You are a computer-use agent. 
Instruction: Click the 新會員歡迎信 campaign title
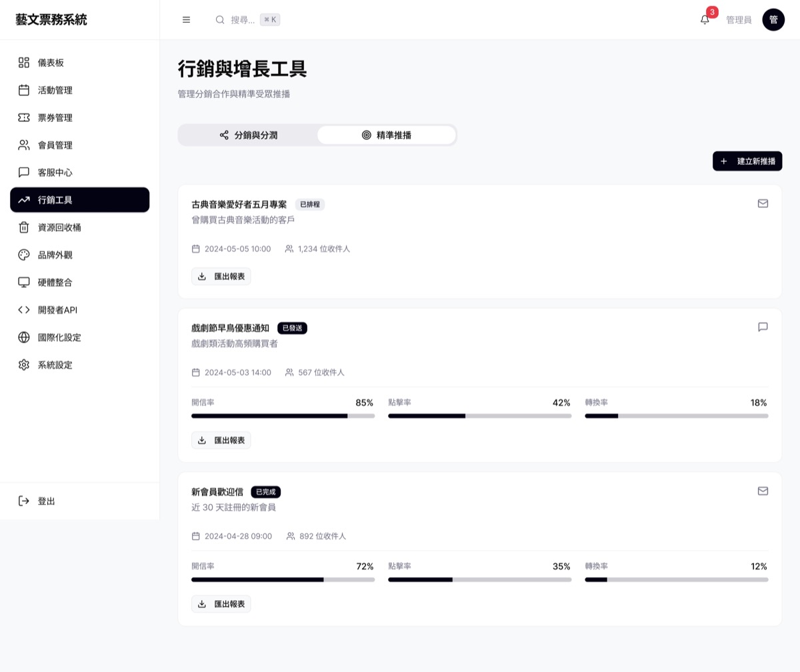pos(217,492)
